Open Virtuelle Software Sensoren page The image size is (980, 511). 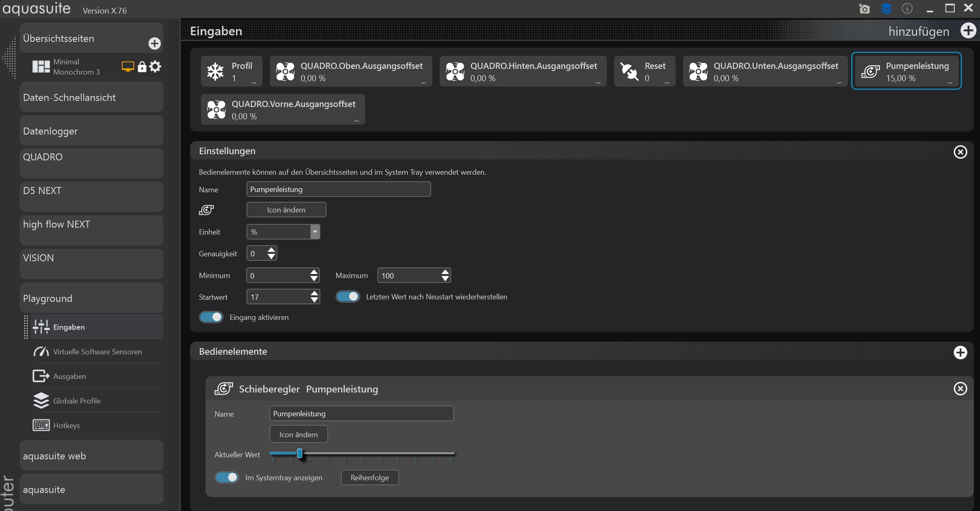(x=97, y=351)
